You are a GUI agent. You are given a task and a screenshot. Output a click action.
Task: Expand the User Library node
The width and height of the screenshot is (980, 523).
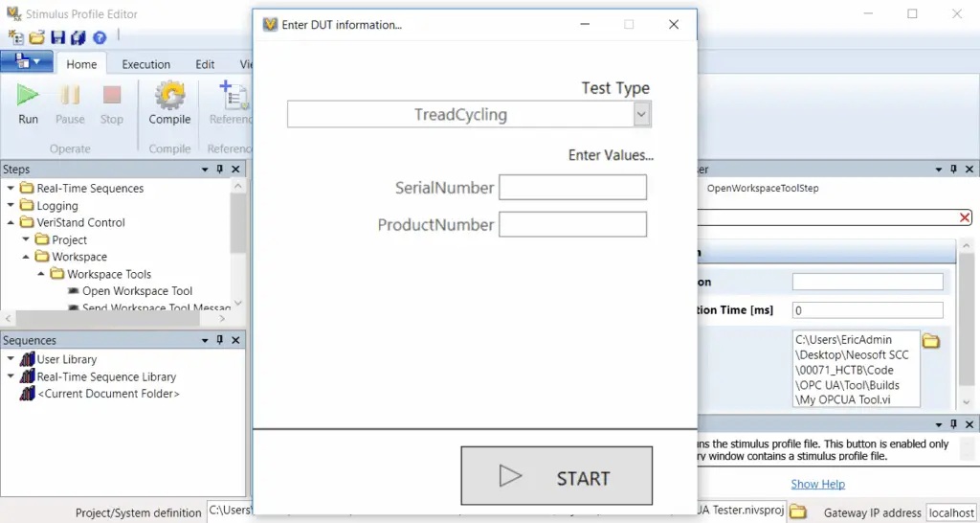11,359
